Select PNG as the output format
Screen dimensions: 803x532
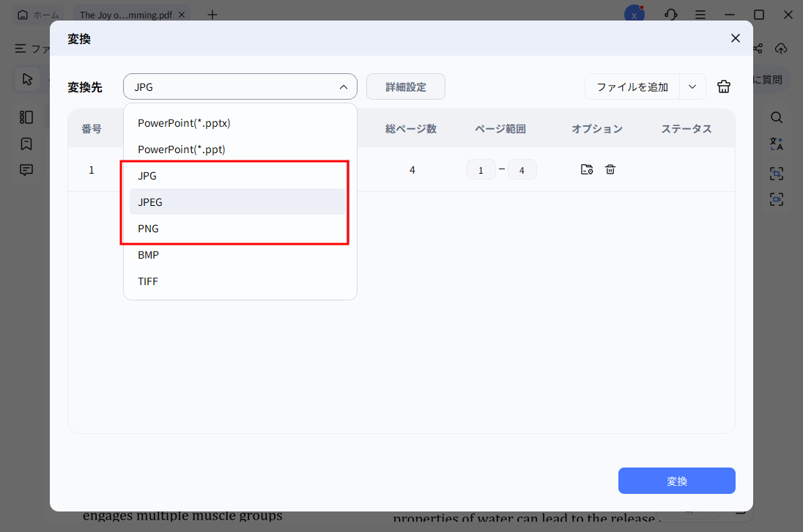[x=148, y=228]
